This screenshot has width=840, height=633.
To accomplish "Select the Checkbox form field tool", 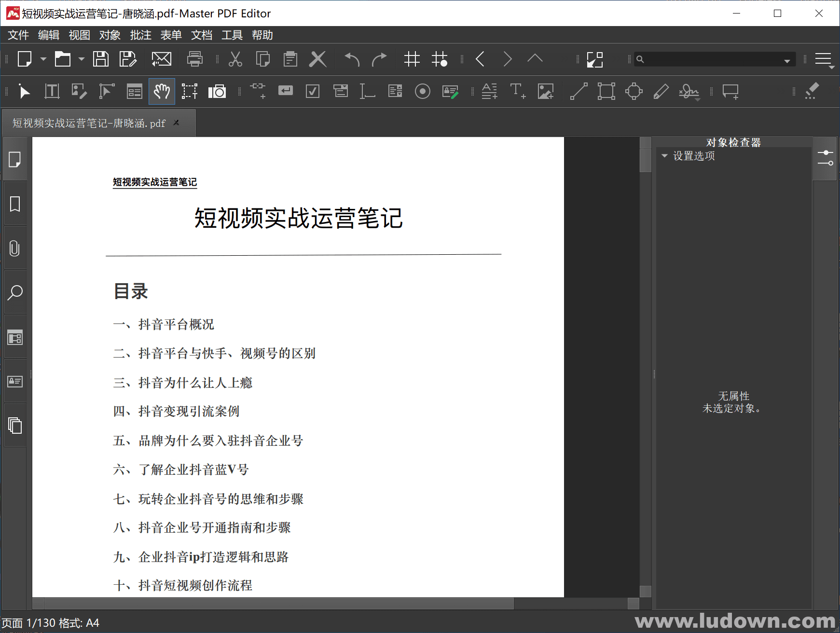I will [x=312, y=91].
